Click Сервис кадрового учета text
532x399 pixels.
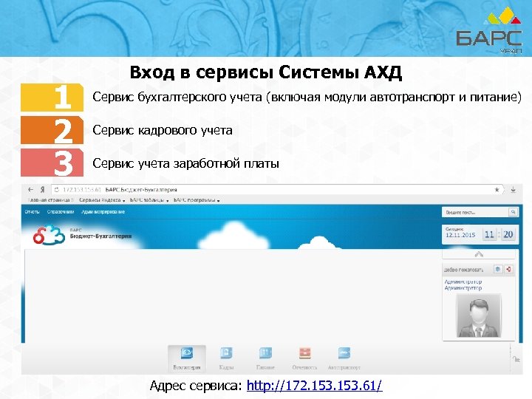tap(162, 130)
